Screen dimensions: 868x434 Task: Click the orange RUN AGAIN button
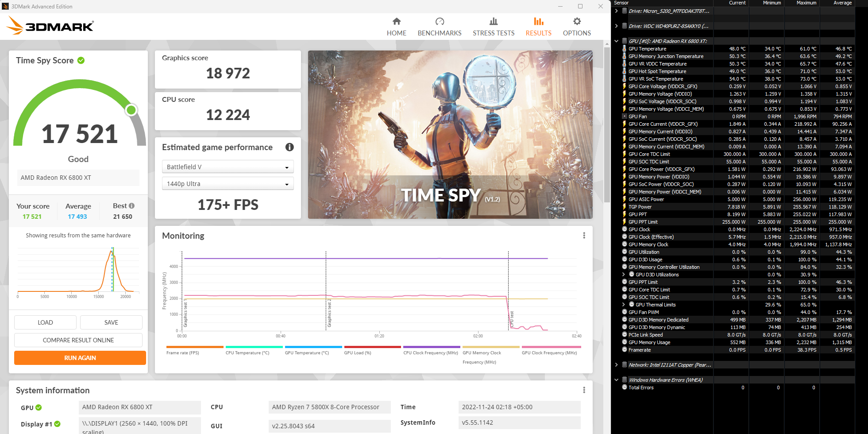coord(80,358)
